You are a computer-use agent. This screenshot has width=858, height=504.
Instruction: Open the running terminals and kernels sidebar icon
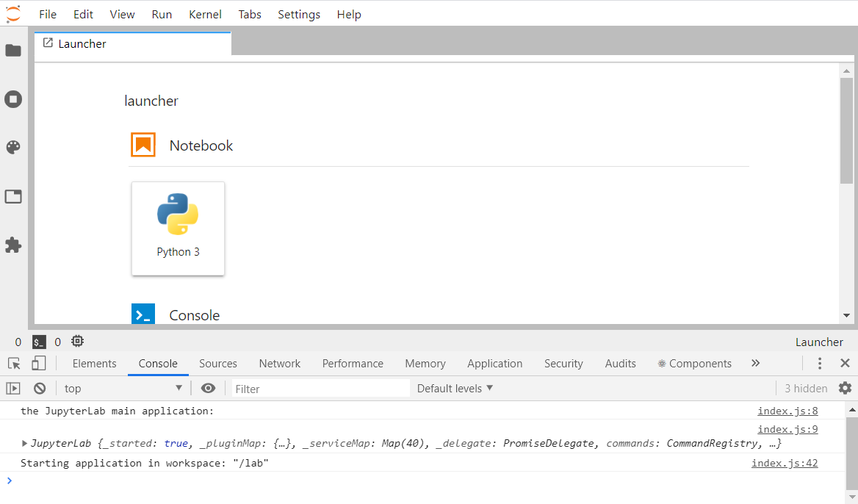[13, 99]
